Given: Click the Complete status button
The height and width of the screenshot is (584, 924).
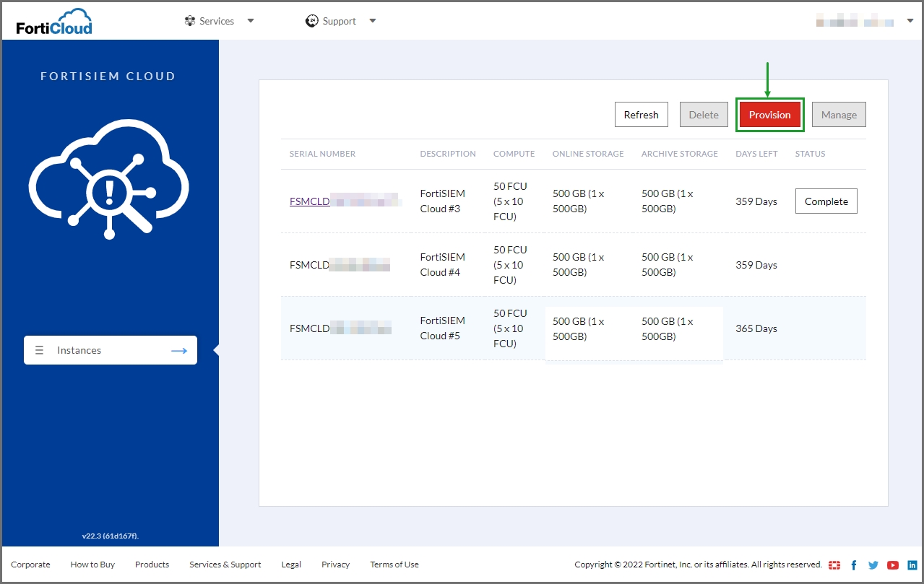Looking at the screenshot, I should [x=826, y=201].
